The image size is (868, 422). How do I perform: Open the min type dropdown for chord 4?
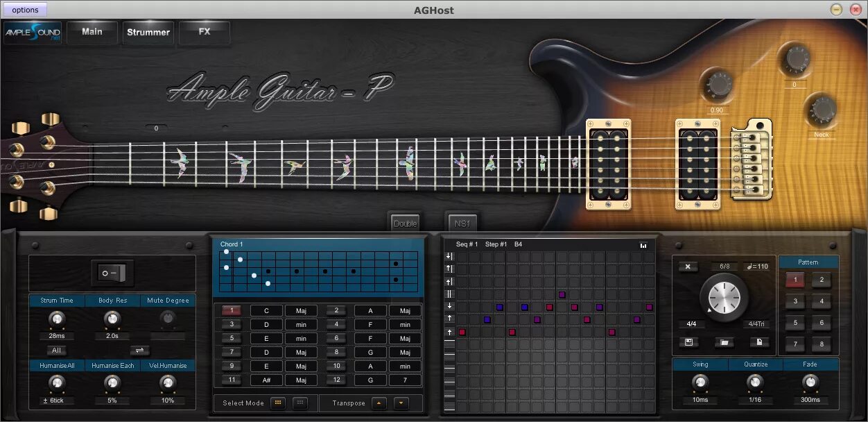[x=405, y=325]
